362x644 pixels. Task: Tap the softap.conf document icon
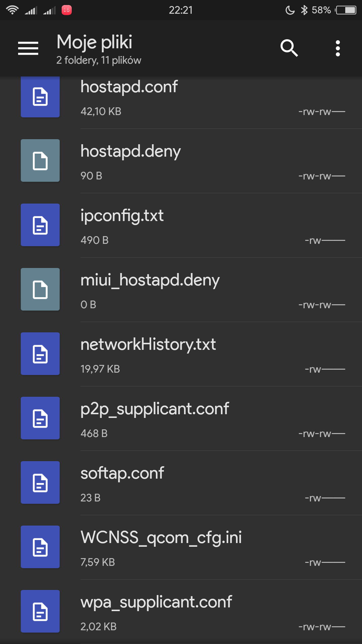coord(40,483)
